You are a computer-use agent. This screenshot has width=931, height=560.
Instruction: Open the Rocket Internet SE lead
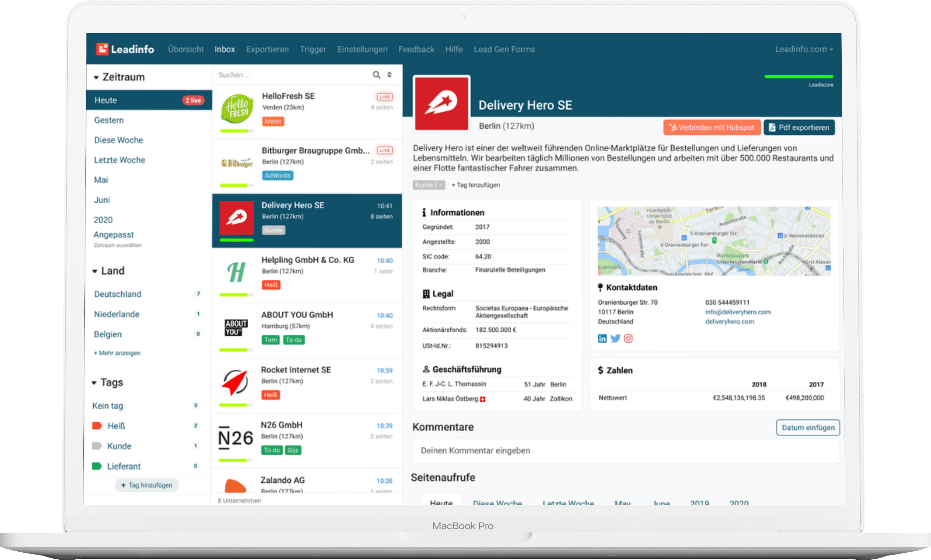point(306,386)
